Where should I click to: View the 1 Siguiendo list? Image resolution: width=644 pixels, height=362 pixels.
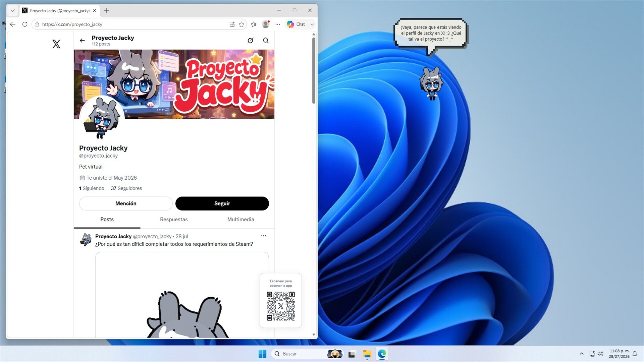pos(92,188)
